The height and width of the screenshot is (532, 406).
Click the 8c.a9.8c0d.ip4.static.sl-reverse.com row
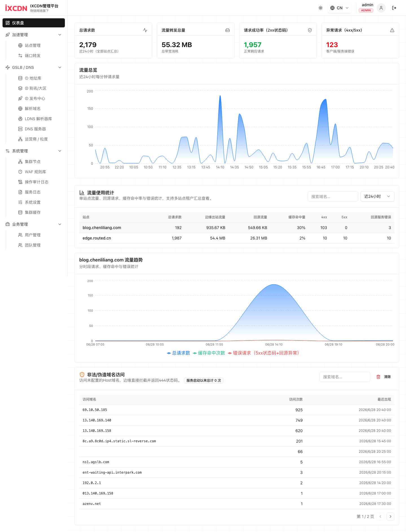pyautogui.click(x=237, y=441)
